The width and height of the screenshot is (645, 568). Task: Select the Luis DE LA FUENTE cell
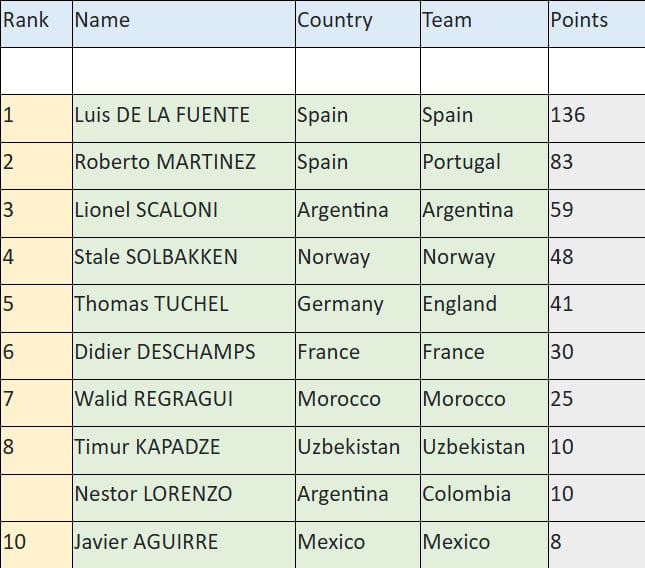183,115
